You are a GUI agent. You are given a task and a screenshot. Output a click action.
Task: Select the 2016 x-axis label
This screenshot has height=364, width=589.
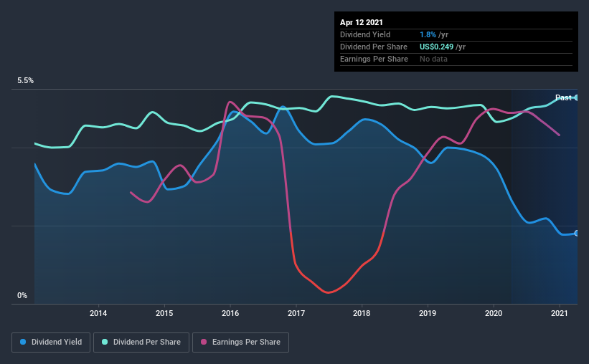point(230,313)
